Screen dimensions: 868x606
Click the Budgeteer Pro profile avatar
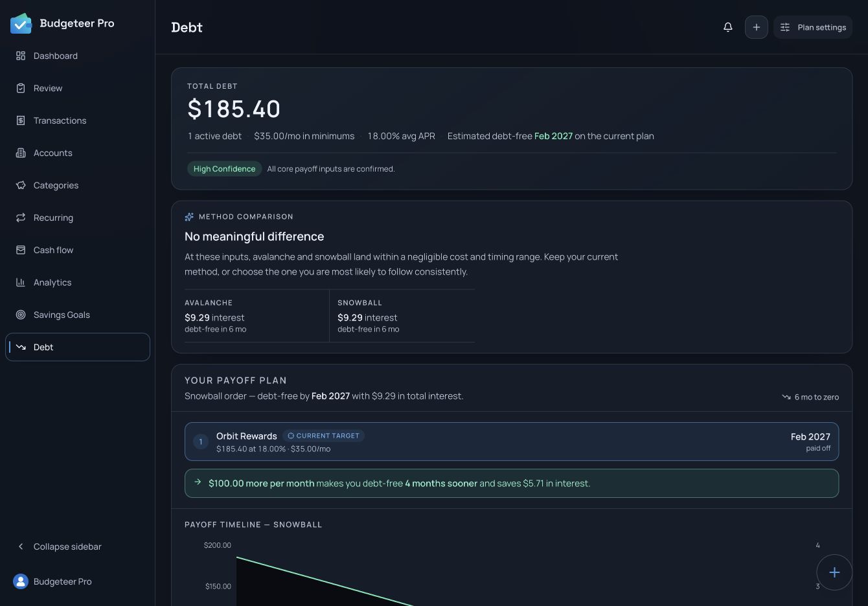[x=21, y=581]
